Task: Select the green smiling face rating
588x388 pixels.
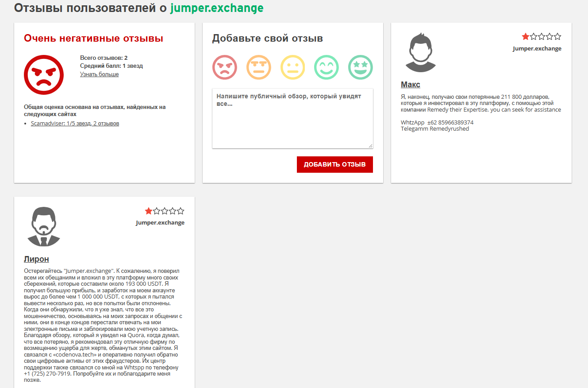Action: 327,67
